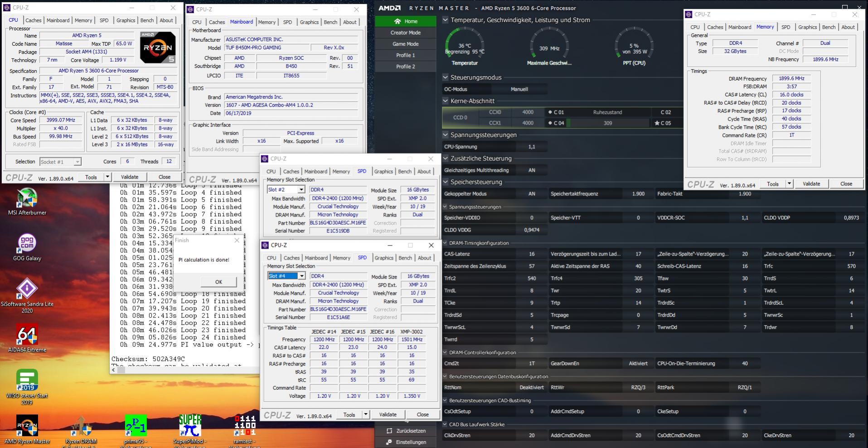Collapse the CAD Bus Laufwerk Stärke section
The width and height of the screenshot is (868, 448).
(445, 424)
